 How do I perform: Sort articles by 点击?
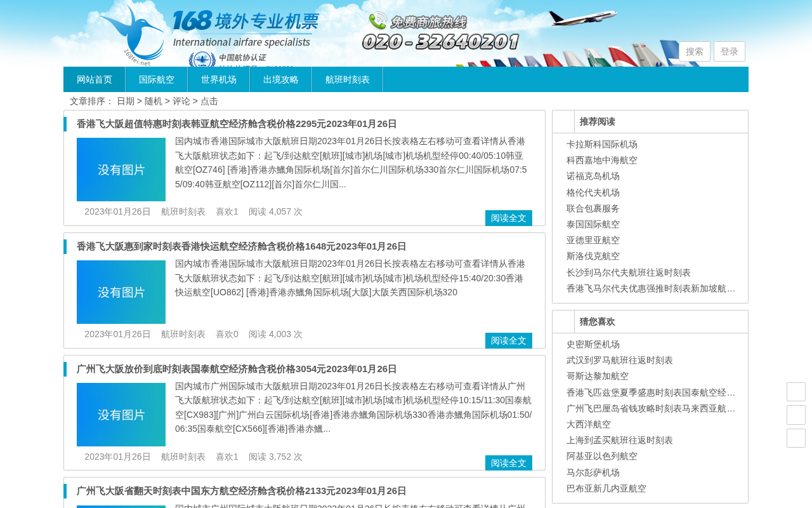(x=209, y=101)
